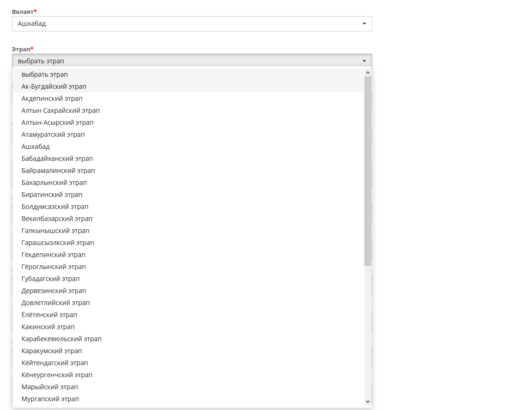
Task: Select 'выбрать этрап' placeholder option
Action: pyautogui.click(x=188, y=74)
